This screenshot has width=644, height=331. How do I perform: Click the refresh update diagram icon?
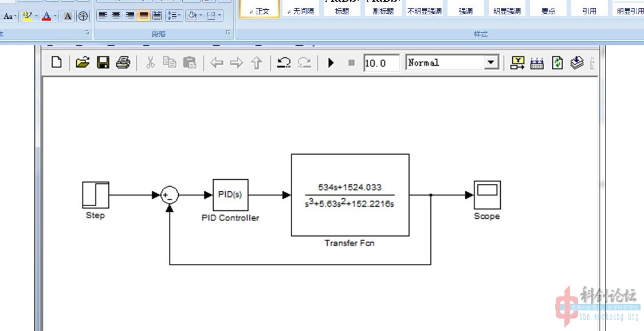pos(557,62)
